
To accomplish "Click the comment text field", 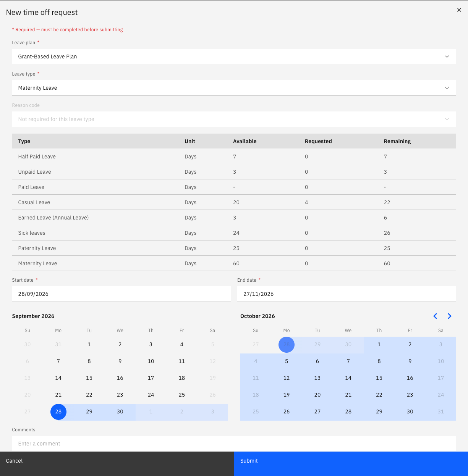I will click(x=234, y=444).
